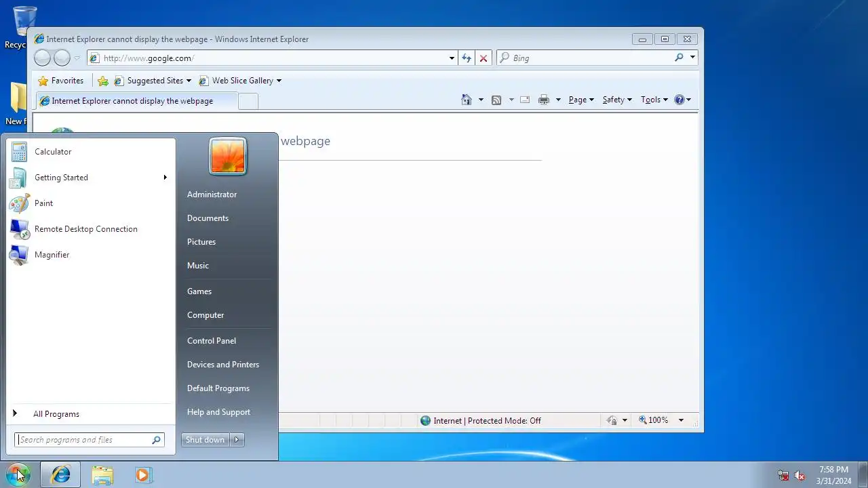Click Show desktop strip at taskbar end
The image size is (868, 488).
click(863, 475)
